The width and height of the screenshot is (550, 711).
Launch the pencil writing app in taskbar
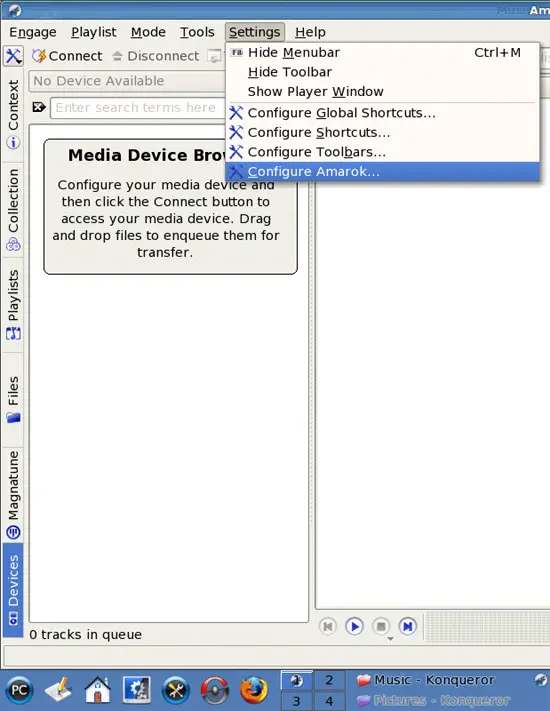pyautogui.click(x=59, y=690)
